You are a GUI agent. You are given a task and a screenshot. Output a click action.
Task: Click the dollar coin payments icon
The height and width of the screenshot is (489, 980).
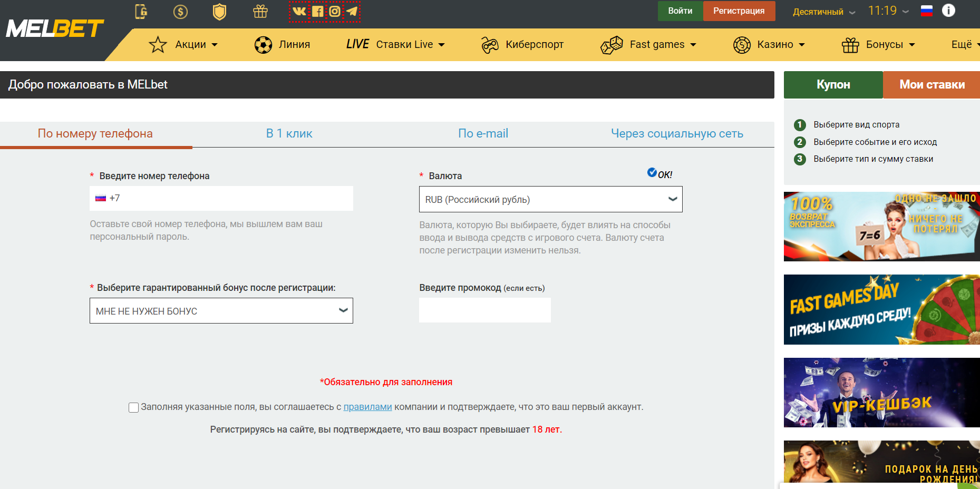[x=180, y=12]
